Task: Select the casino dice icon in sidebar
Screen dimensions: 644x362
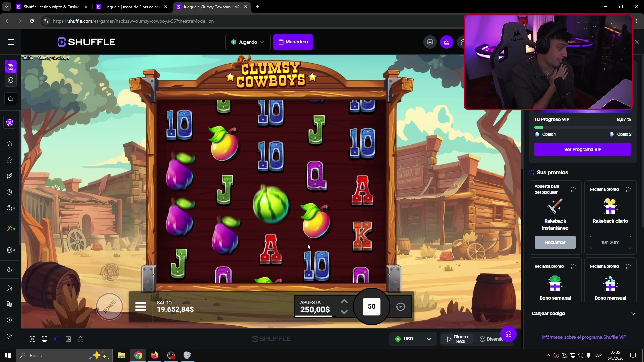Action: (x=11, y=67)
